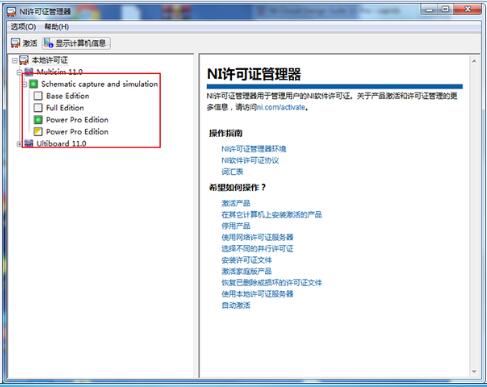The image size is (487, 387).
Task: Click the Multisim 11.0 product icon
Action: point(29,71)
